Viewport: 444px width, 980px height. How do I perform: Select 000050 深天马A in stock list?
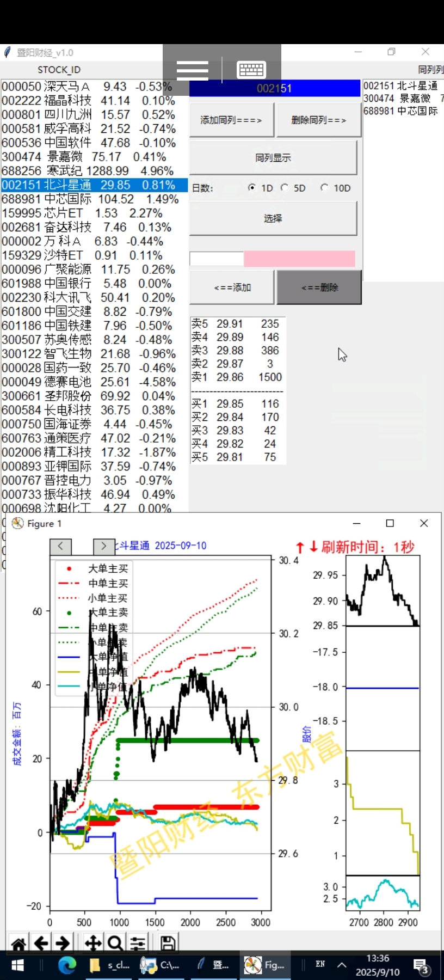[94, 87]
